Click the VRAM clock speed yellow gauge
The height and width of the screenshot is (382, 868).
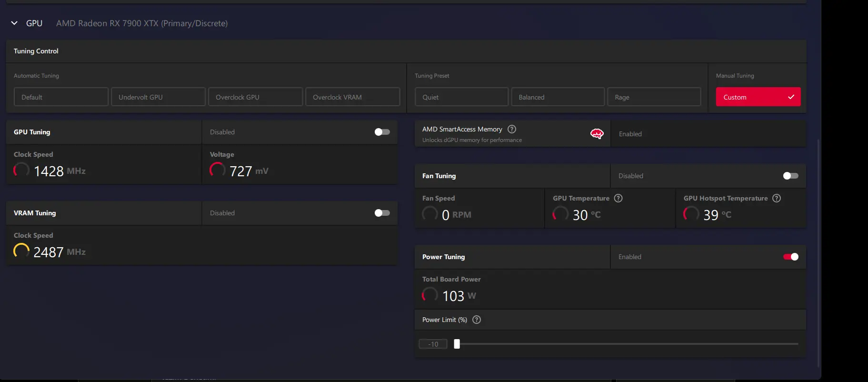(21, 251)
